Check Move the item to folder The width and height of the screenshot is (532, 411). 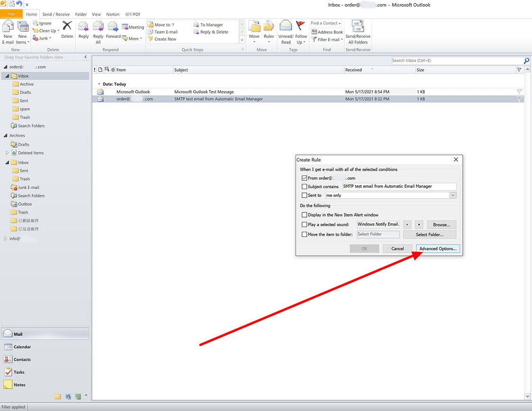[x=304, y=234]
